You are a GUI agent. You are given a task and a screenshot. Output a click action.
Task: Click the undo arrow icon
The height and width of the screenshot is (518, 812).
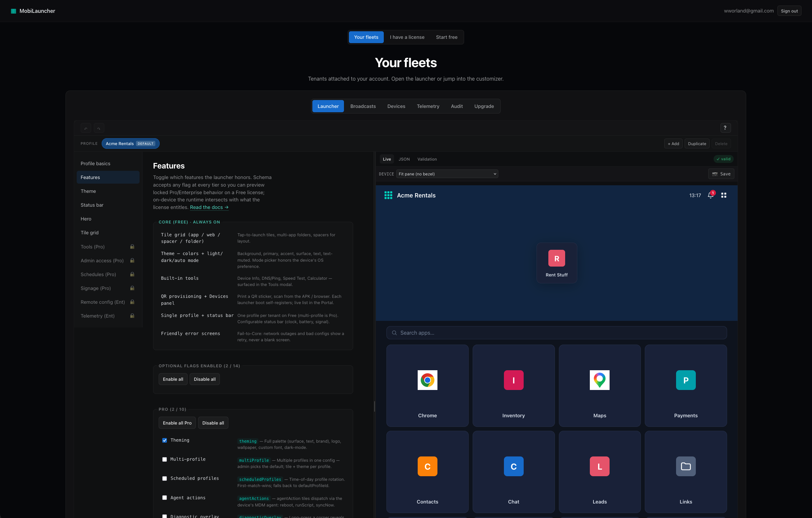pos(86,128)
